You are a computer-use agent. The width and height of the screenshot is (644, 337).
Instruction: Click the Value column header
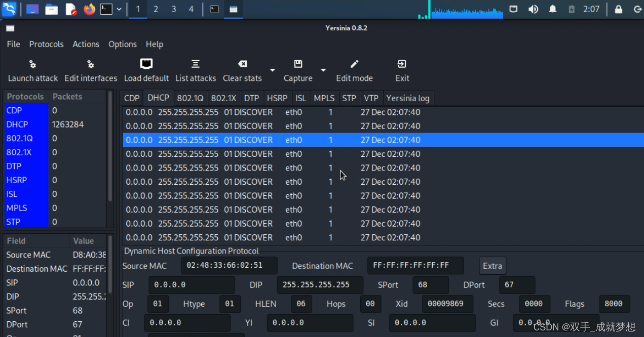(88, 241)
